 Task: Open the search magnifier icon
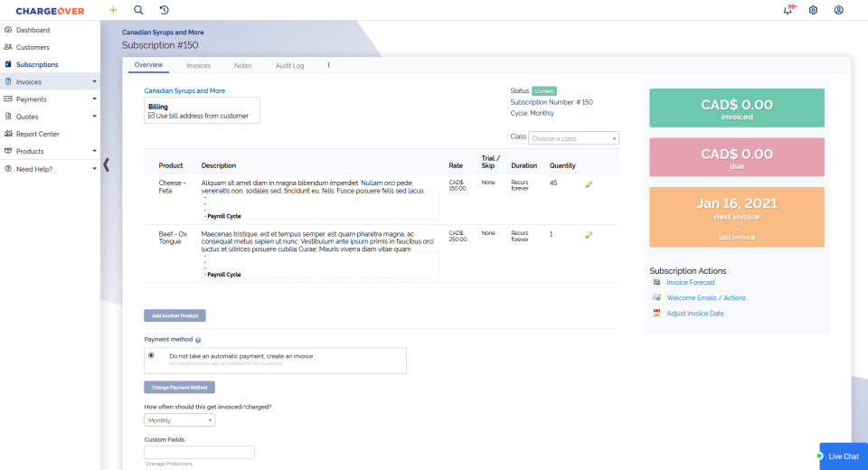138,10
